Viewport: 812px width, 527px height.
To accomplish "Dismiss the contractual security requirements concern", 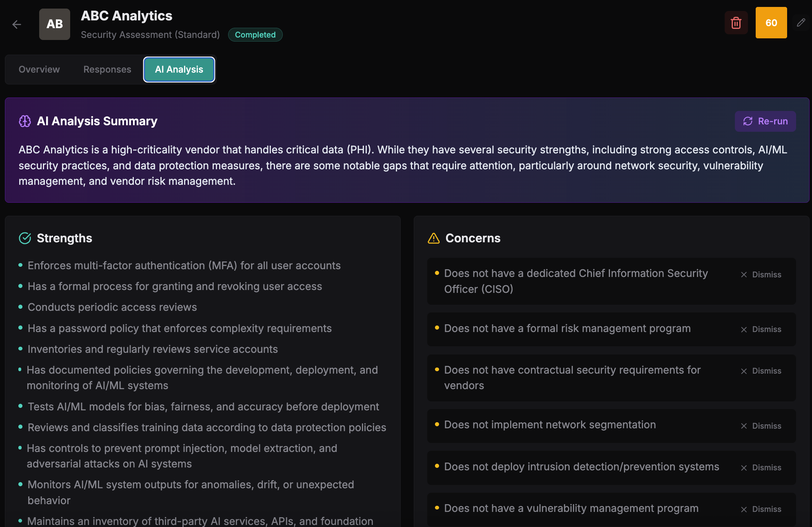I will coord(761,371).
